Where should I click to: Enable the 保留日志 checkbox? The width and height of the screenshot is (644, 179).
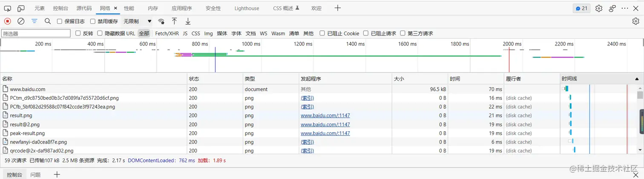tap(60, 21)
